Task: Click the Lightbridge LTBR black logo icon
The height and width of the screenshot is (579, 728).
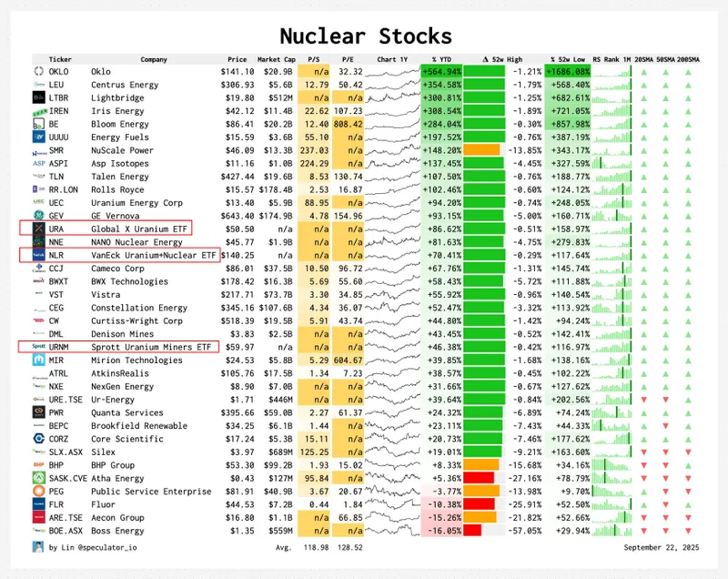Action: click(x=38, y=97)
